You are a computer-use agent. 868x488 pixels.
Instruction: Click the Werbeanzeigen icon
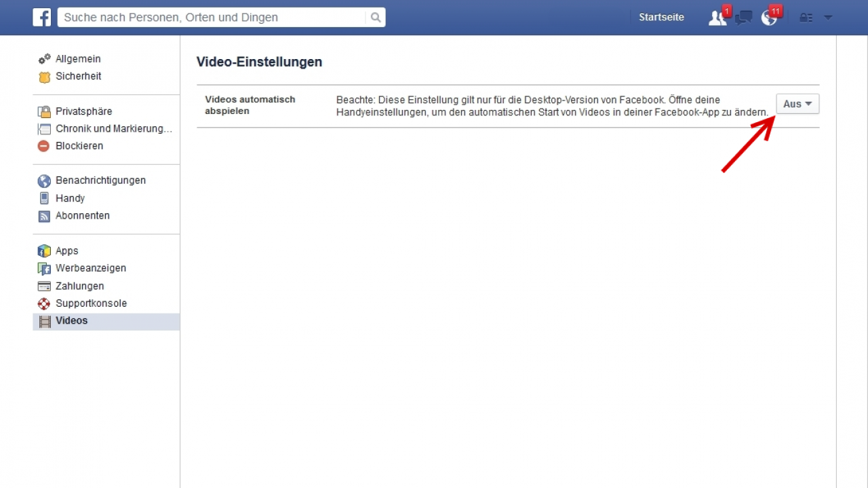44,268
